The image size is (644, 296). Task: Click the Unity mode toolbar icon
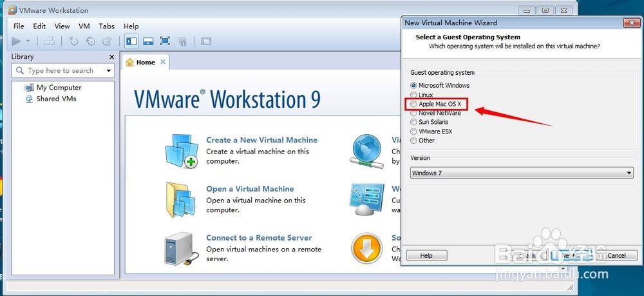(182, 41)
